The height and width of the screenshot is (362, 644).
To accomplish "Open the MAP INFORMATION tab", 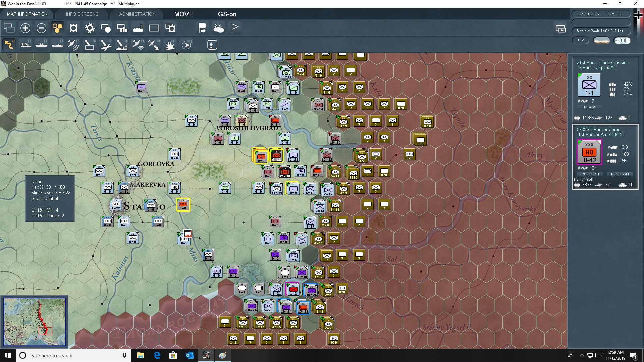I will (27, 14).
